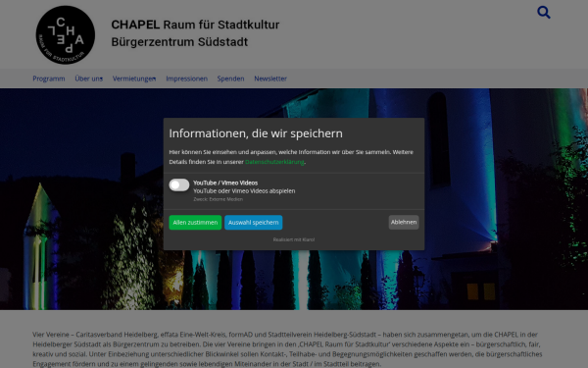Click the CHAPEL round logo
Image resolution: width=588 pixels, height=368 pixels.
(x=66, y=35)
